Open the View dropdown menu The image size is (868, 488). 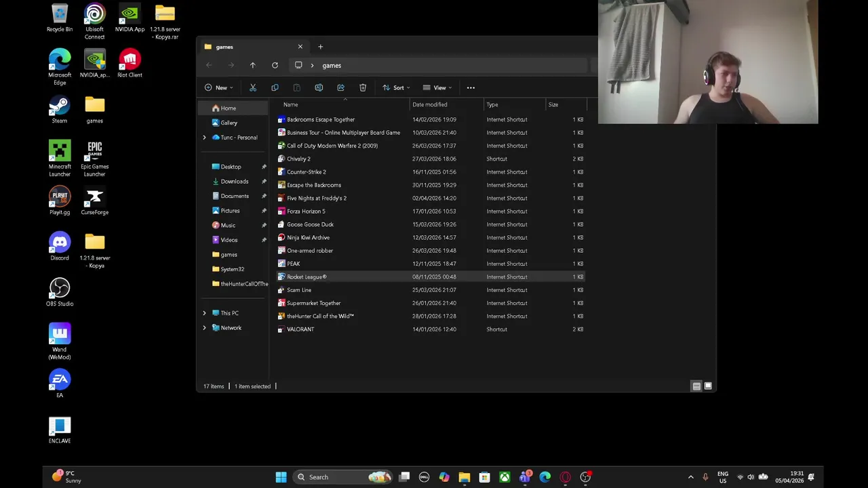(437, 87)
